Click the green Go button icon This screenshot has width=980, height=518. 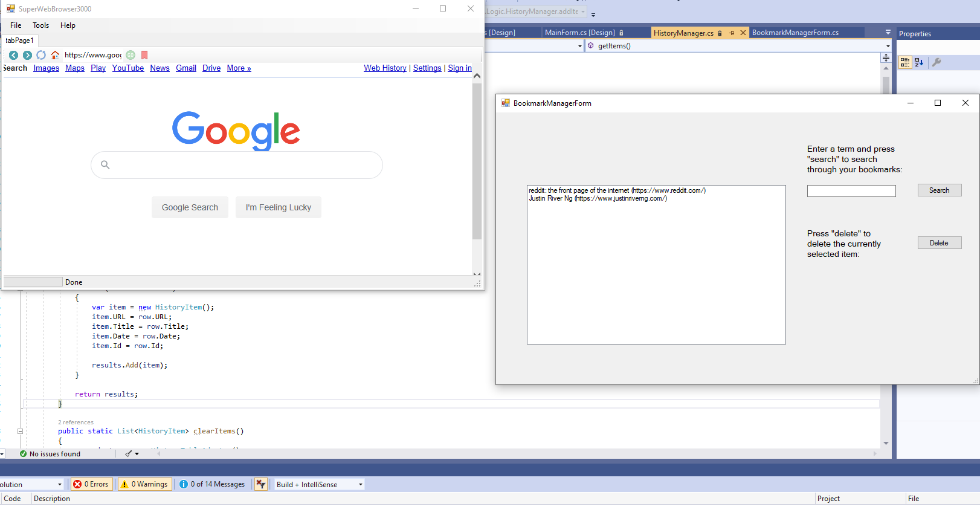click(131, 55)
